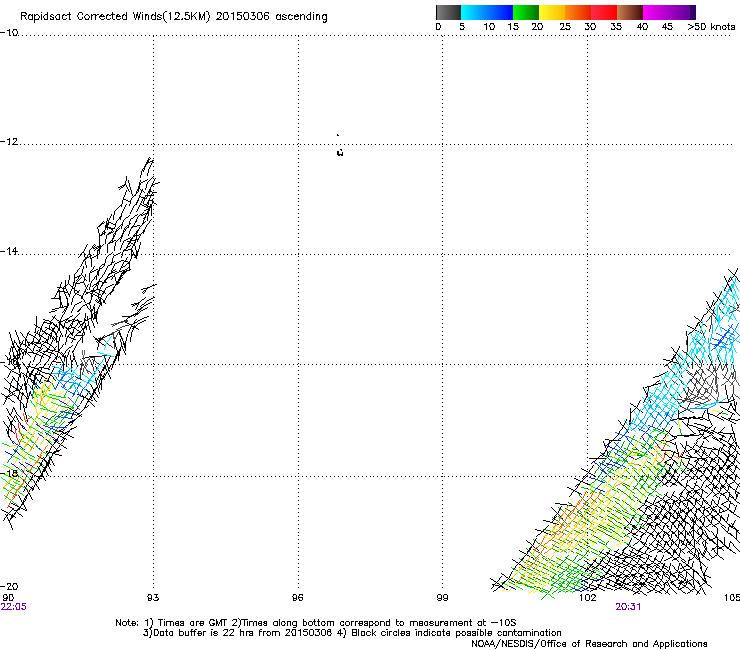This screenshot has width=740, height=650.
Task: Click the purple 20:31 pass time label
Action: [628, 607]
